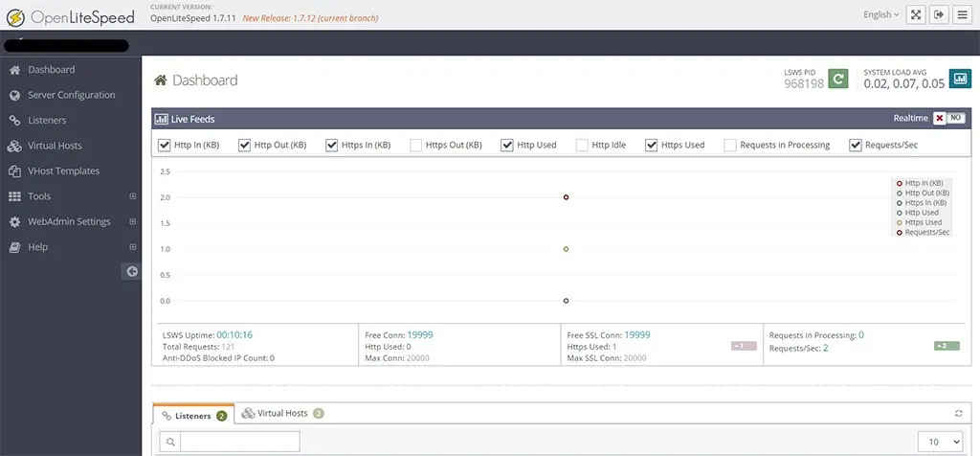Collapse the sidebar with the arrow icon
This screenshot has height=456, width=980.
(131, 271)
